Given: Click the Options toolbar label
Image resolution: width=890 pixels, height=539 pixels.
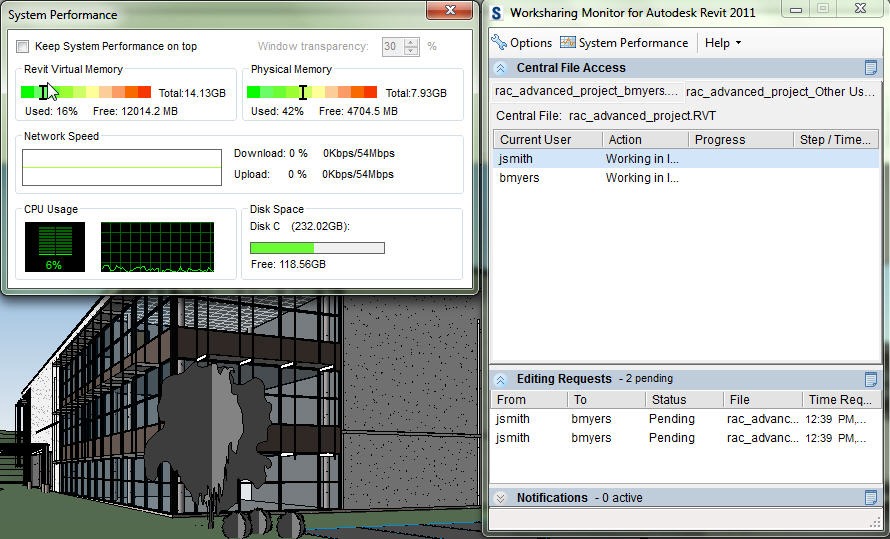Looking at the screenshot, I should tap(531, 43).
